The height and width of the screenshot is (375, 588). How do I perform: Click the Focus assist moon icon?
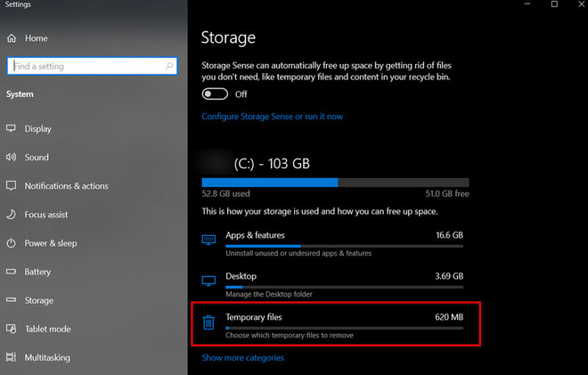[12, 215]
